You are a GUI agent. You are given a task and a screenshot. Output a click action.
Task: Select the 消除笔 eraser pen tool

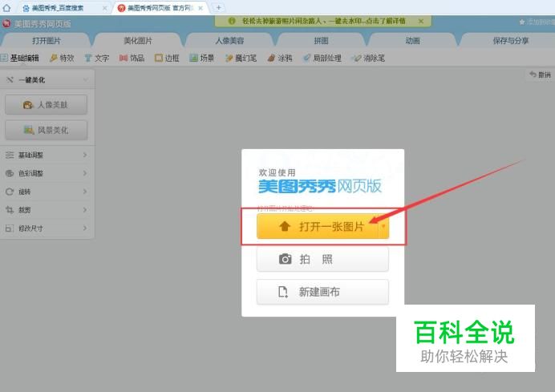[x=368, y=58]
